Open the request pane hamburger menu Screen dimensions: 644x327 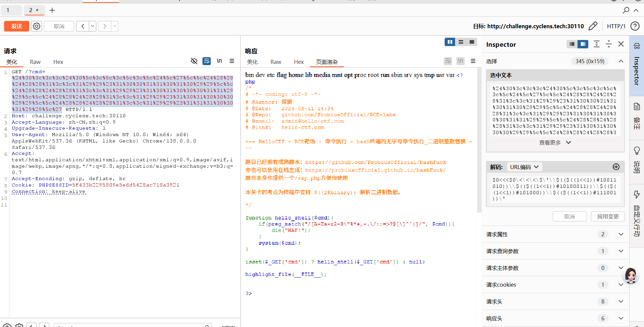tap(232, 61)
